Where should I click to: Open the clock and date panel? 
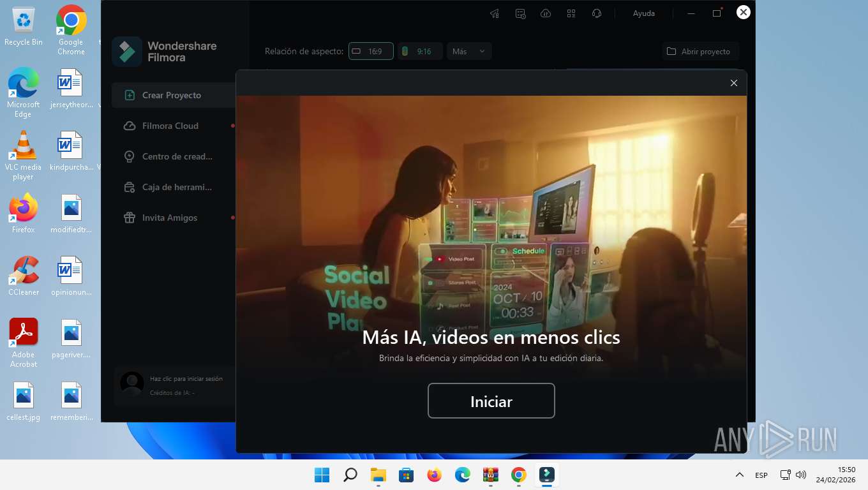[835, 475]
